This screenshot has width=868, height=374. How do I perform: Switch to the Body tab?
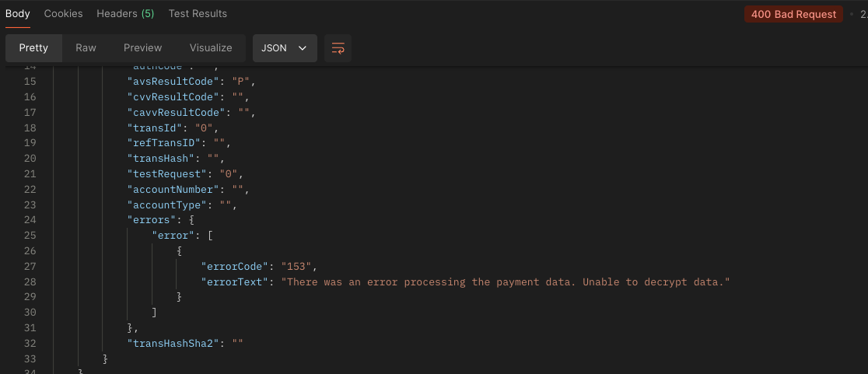pos(18,14)
